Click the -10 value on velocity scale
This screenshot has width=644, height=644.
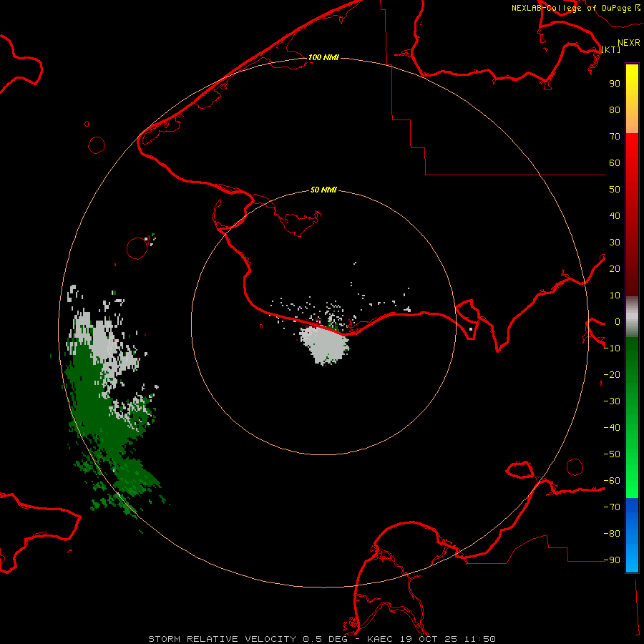[x=612, y=348]
